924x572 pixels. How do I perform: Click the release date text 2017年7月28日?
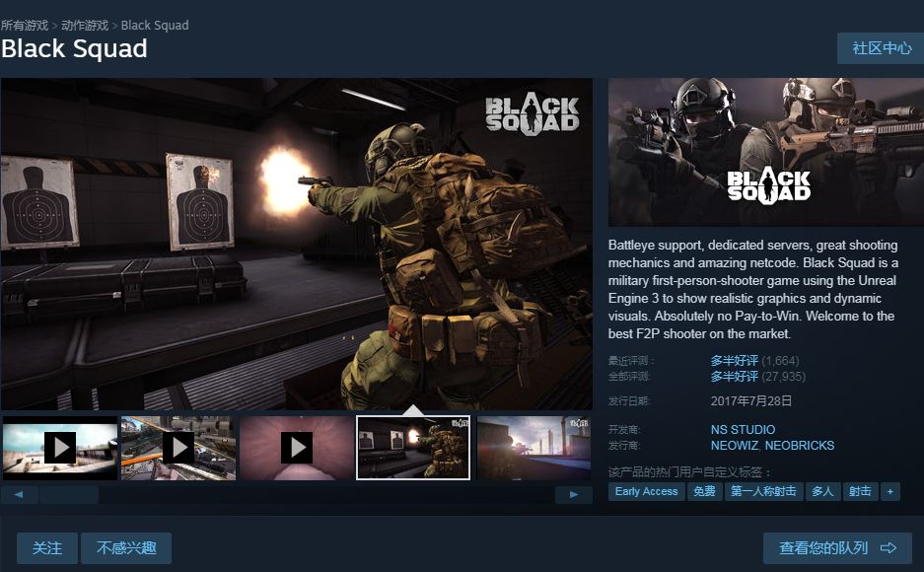pos(751,401)
